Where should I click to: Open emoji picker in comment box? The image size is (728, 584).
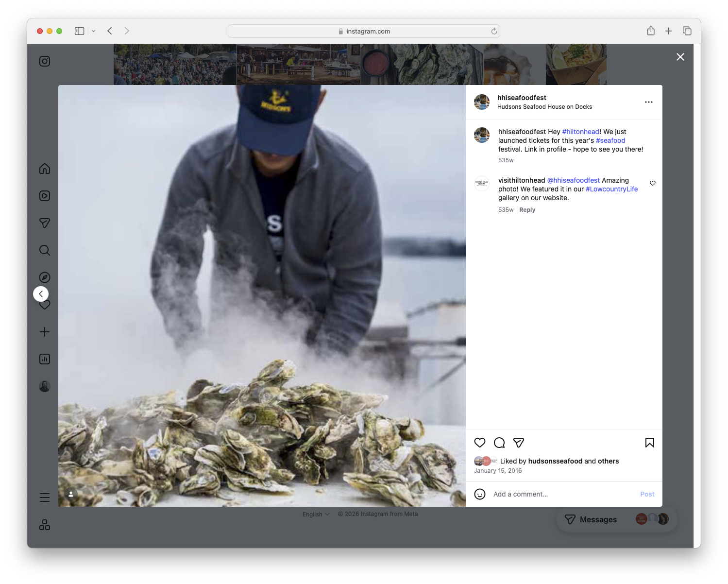click(480, 494)
